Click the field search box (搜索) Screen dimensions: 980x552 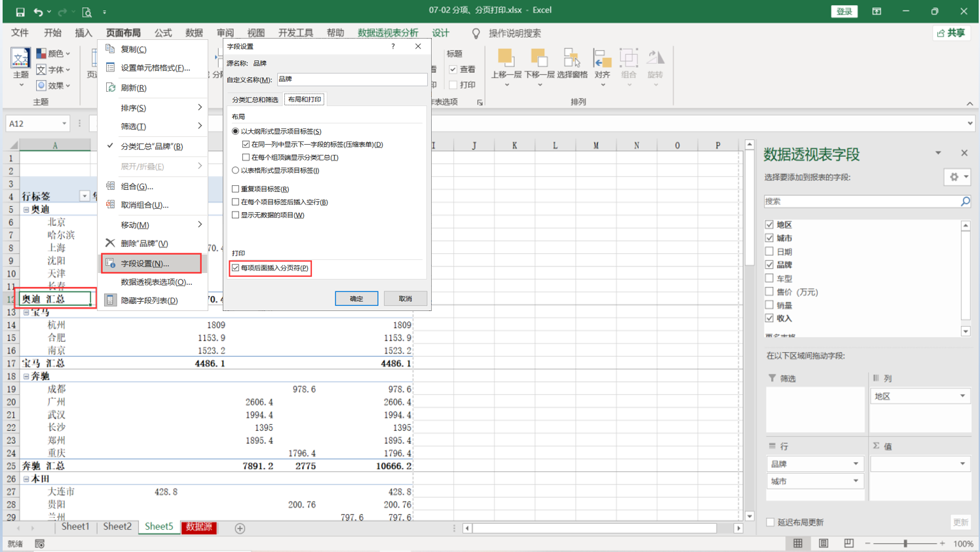click(861, 202)
